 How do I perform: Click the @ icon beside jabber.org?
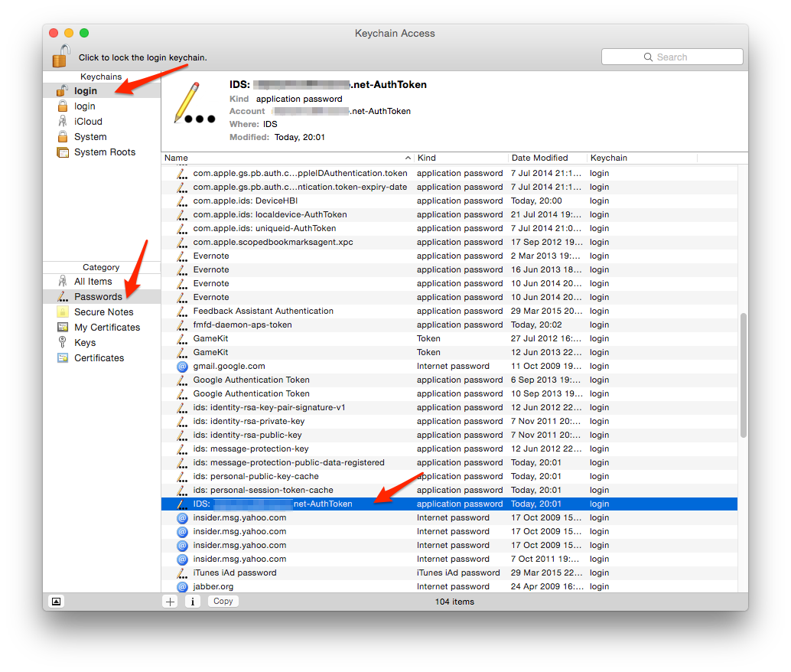click(x=182, y=587)
